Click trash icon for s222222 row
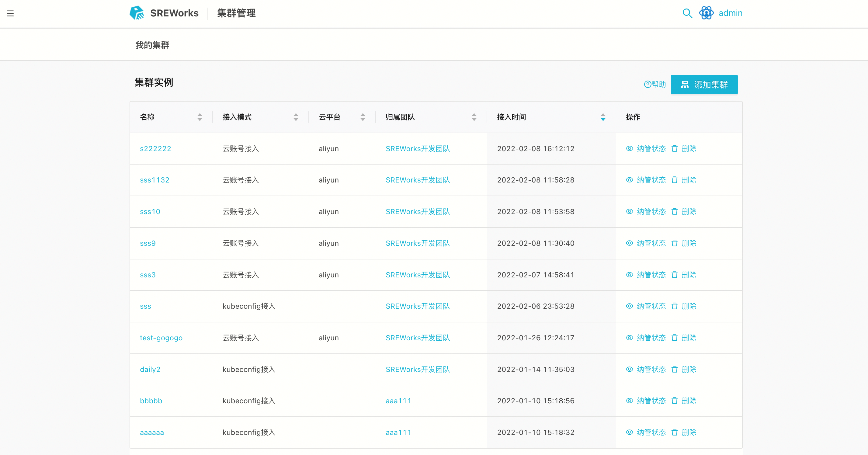868x455 pixels. pyautogui.click(x=674, y=149)
